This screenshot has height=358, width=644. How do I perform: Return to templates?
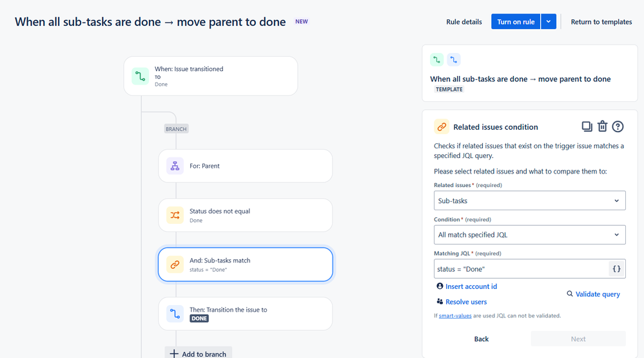(601, 22)
